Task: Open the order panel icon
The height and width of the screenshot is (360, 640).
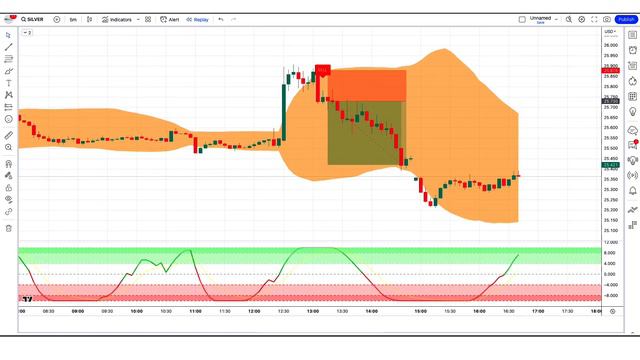Action: click(632, 210)
